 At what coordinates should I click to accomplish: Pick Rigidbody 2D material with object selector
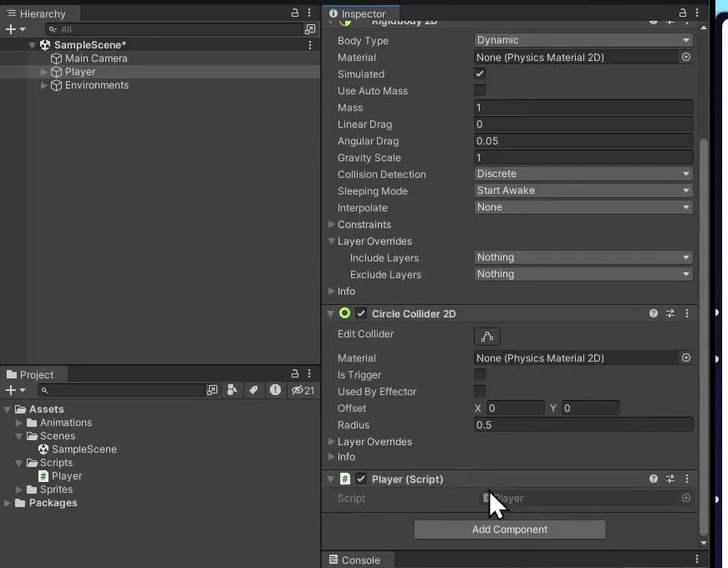[x=685, y=57]
